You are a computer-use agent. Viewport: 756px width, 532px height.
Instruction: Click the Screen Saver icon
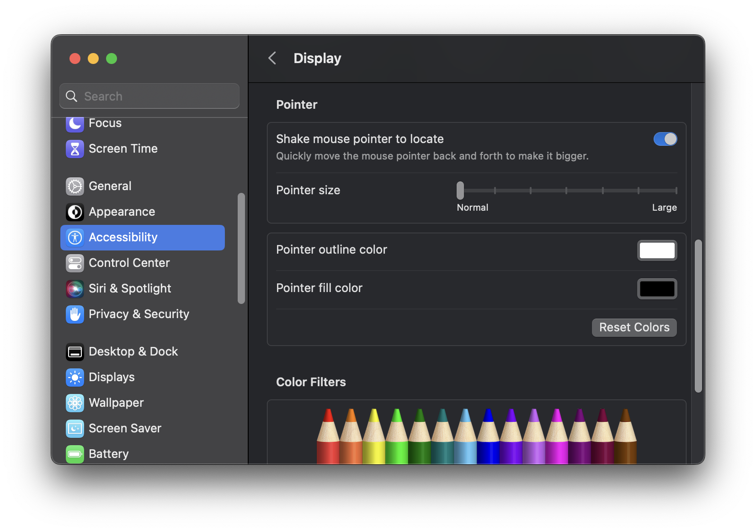[75, 428]
